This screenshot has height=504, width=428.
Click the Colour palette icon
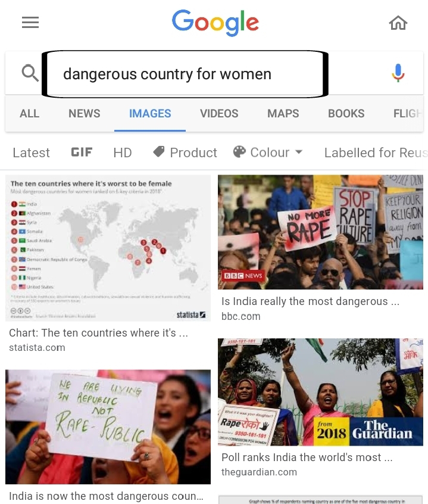[x=239, y=152]
